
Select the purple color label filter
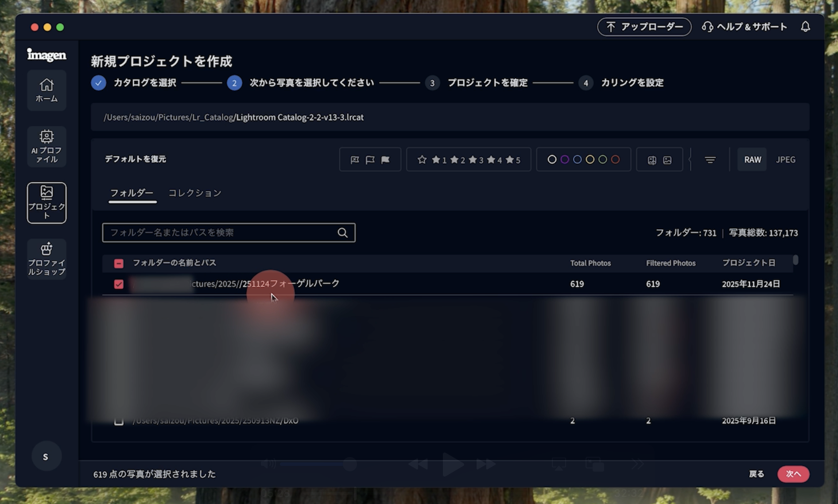click(x=565, y=159)
